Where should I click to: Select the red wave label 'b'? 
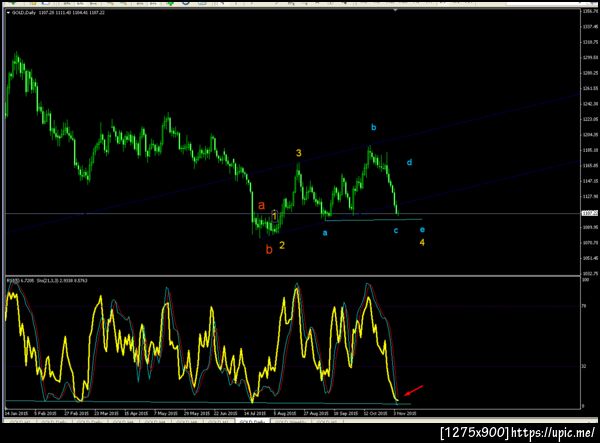coord(269,250)
